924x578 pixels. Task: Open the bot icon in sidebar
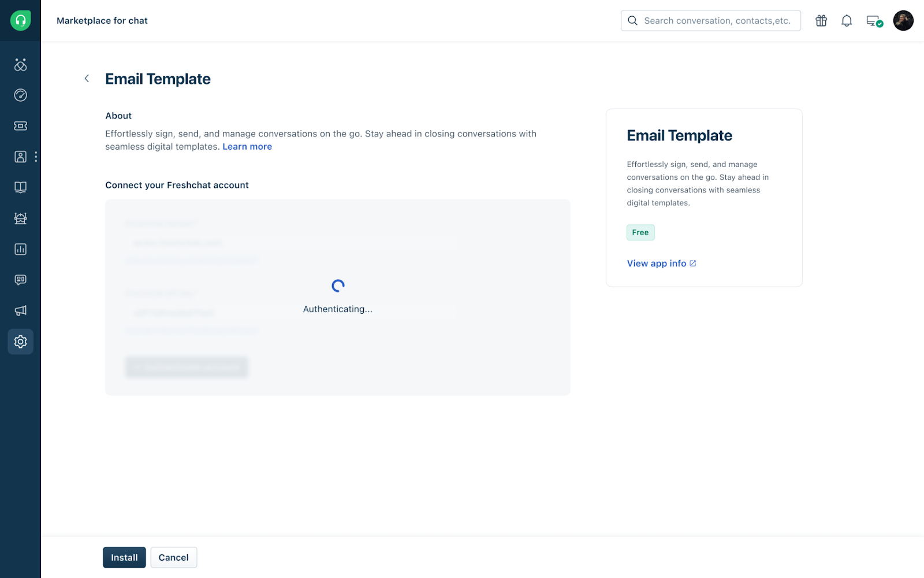pos(20,218)
